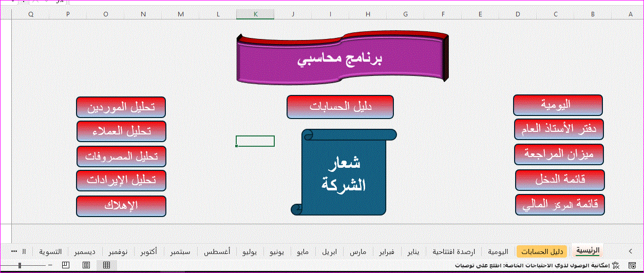Select the يناير sheet tab
The image size is (644, 273).
coord(413,251)
